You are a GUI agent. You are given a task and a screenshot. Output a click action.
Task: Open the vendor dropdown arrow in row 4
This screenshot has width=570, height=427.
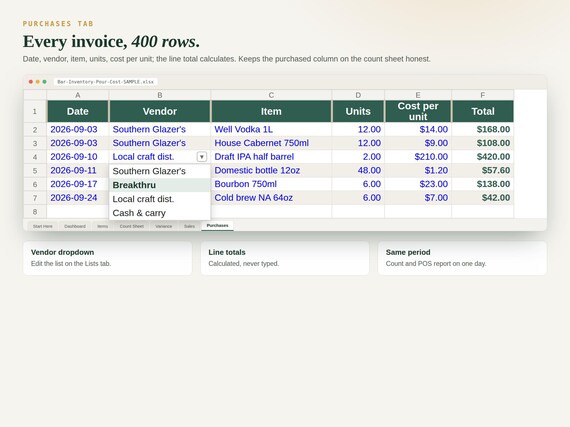(202, 157)
